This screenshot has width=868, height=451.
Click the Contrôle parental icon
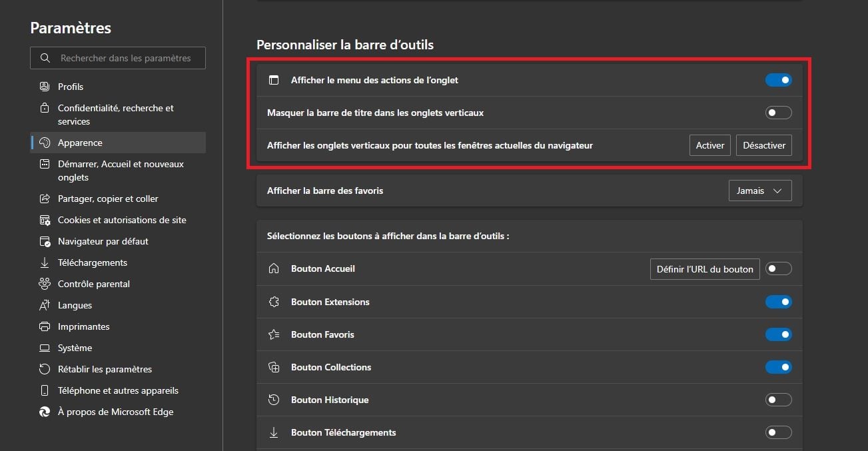[45, 284]
